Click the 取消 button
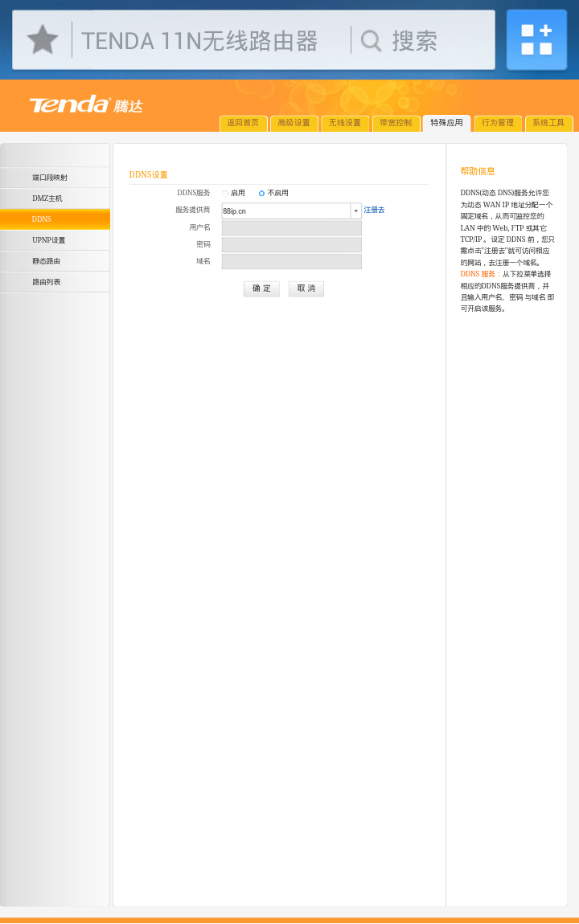This screenshot has height=924, width=579. tap(306, 288)
